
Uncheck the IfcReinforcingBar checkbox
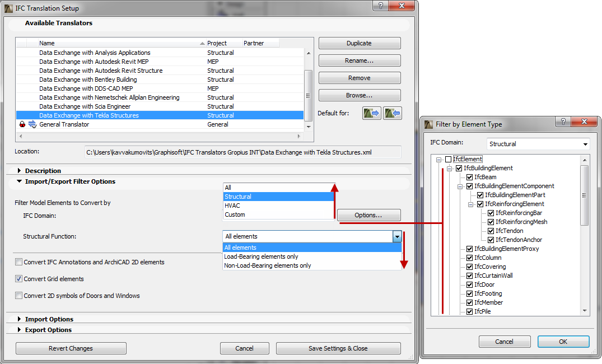491,213
